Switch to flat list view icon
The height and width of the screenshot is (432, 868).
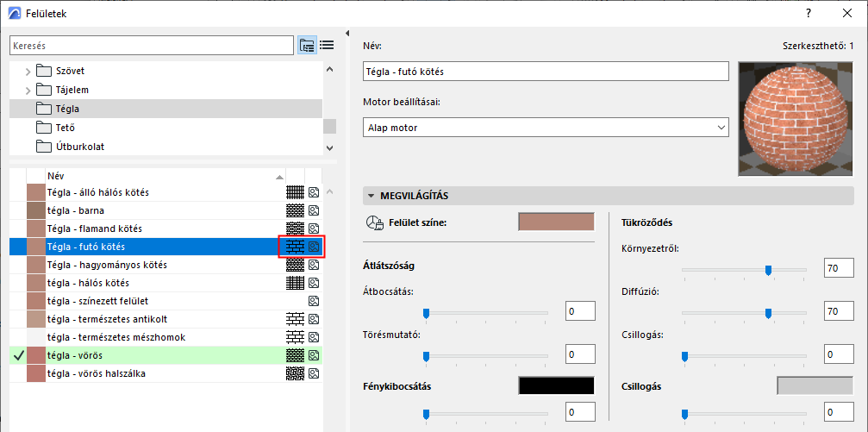click(x=327, y=46)
